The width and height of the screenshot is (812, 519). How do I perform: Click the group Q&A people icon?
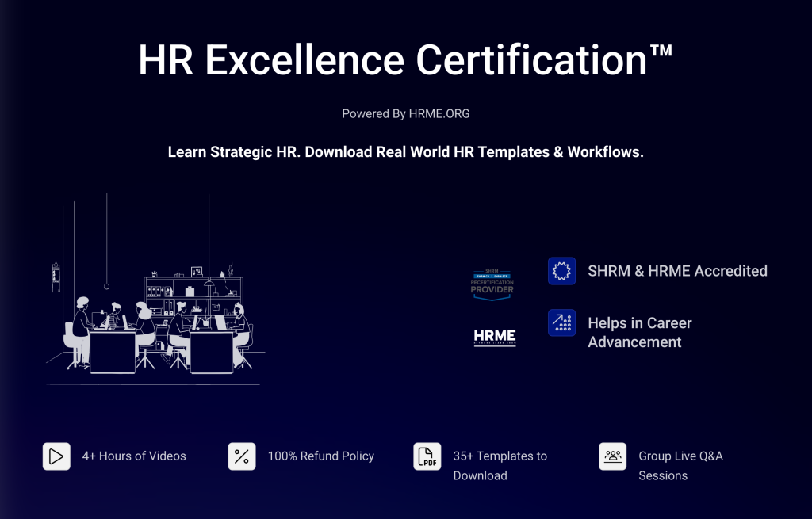tap(613, 456)
